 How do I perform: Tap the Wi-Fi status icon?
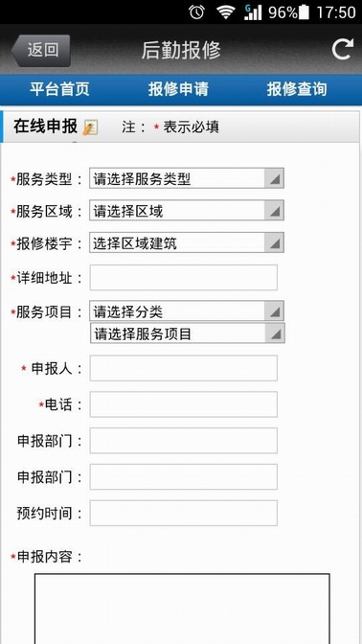click(226, 12)
